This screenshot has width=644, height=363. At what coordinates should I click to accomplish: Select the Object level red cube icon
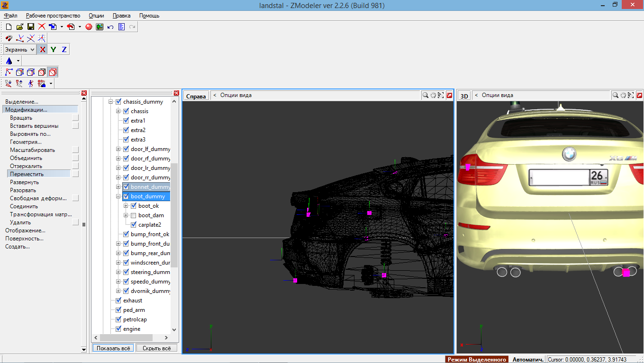(53, 72)
